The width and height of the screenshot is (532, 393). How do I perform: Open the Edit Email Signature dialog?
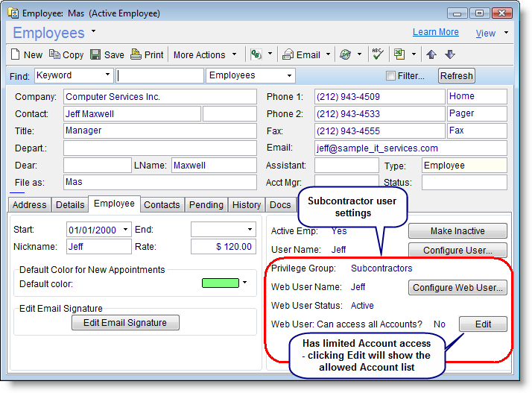point(124,323)
